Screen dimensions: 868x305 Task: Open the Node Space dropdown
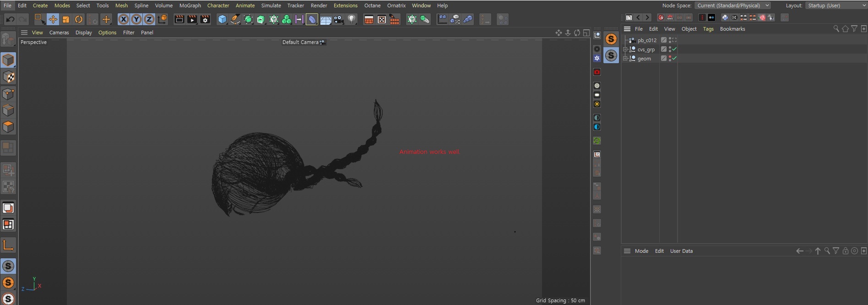[732, 5]
